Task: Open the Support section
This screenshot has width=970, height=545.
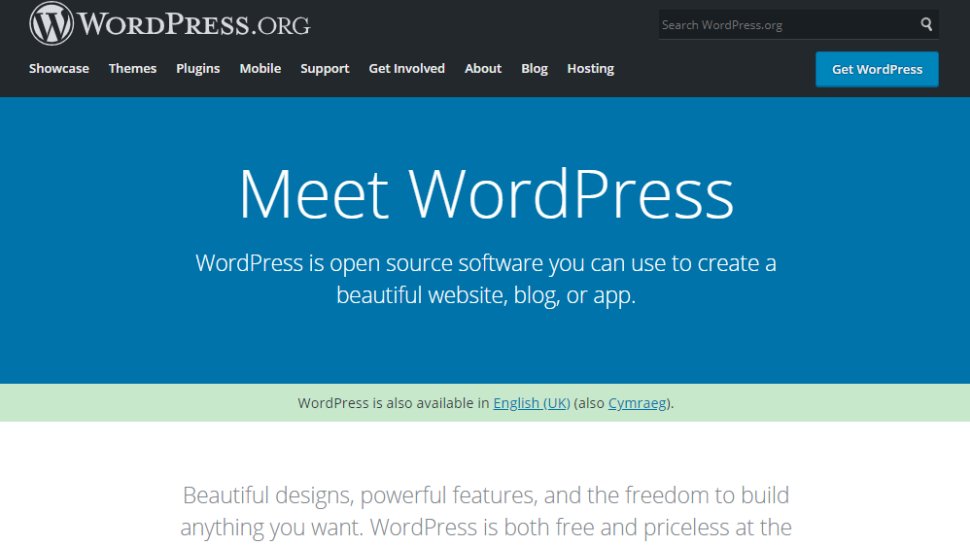Action: pyautogui.click(x=325, y=69)
